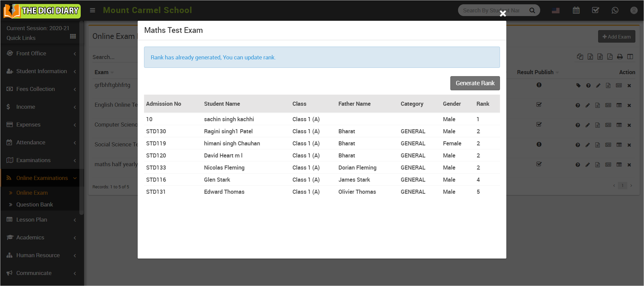Open the calendar icon in top bar
The width and height of the screenshot is (644, 286).
pyautogui.click(x=576, y=10)
